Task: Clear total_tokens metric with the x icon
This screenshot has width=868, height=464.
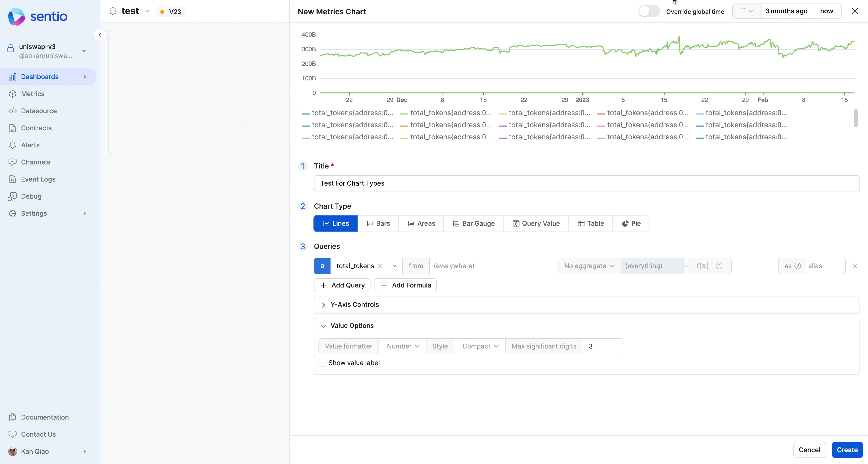Action: click(380, 266)
